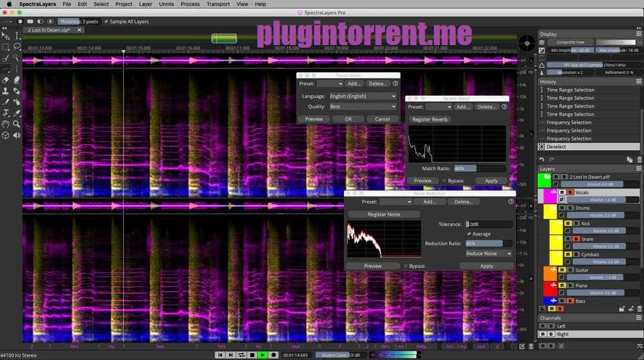
Task: Select the zoom magnifier tool
Action: [17, 124]
